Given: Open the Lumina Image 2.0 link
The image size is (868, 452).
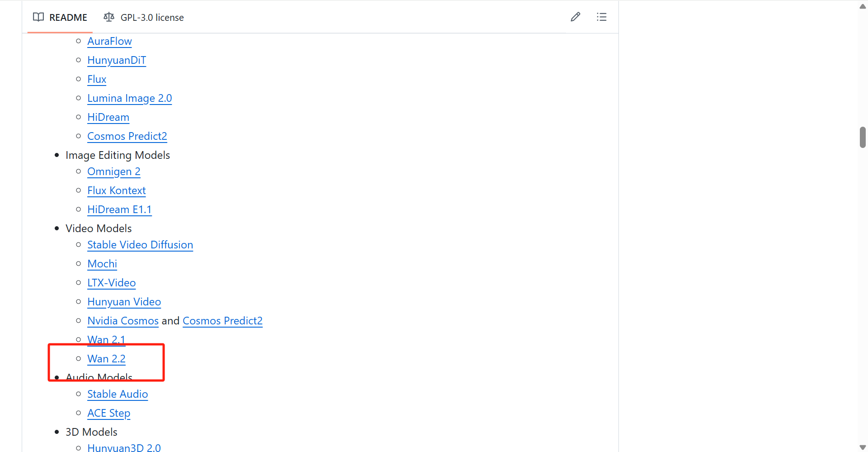Looking at the screenshot, I should [x=129, y=98].
